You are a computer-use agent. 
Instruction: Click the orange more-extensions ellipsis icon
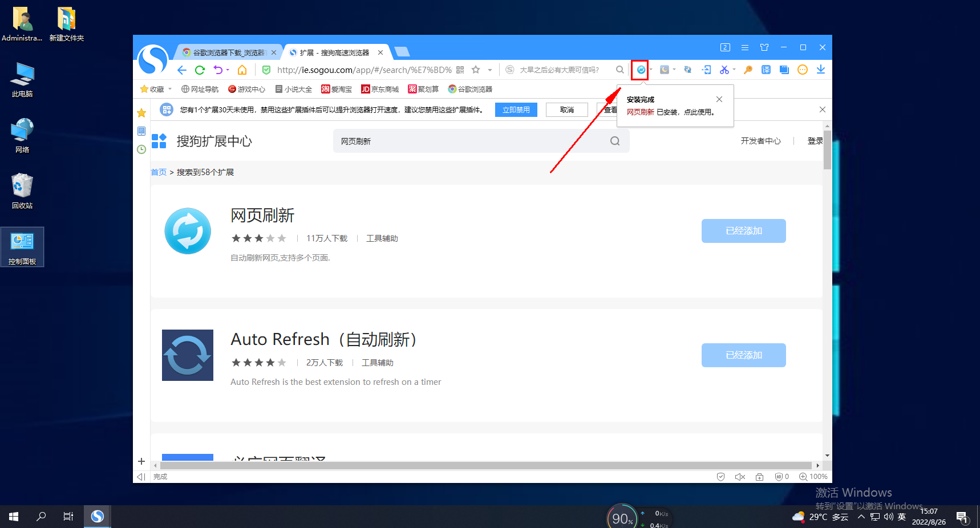click(x=803, y=70)
